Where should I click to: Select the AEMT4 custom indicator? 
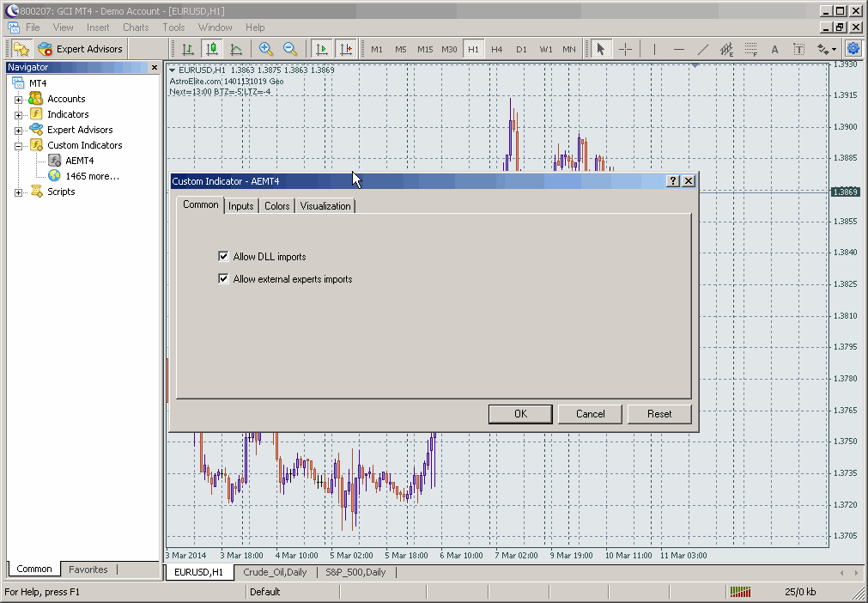pos(79,161)
